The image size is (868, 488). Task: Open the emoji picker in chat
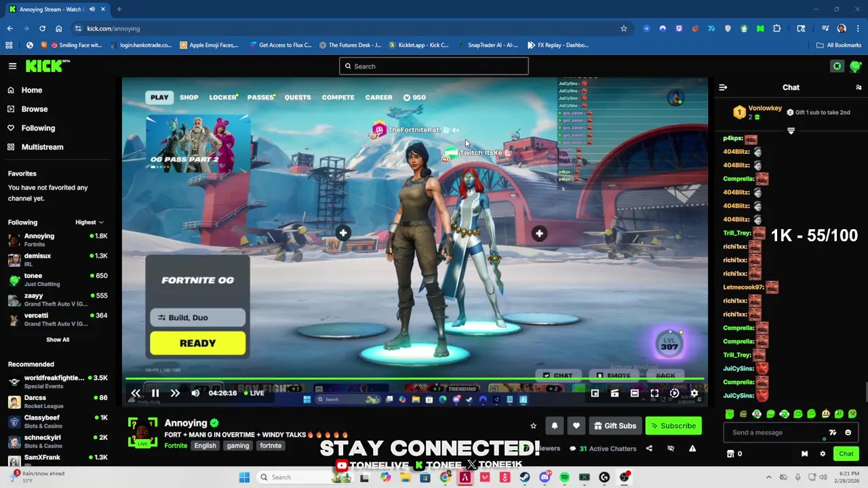(x=848, y=432)
